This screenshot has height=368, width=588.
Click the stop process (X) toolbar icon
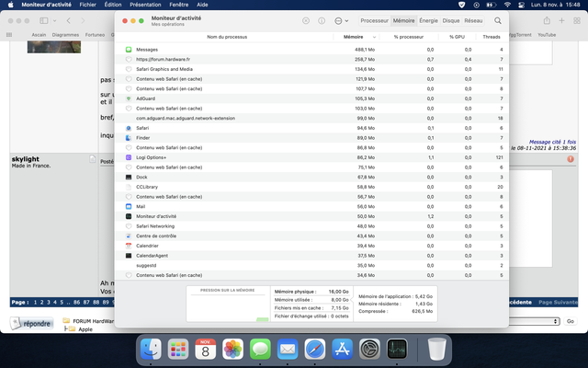pos(306,20)
